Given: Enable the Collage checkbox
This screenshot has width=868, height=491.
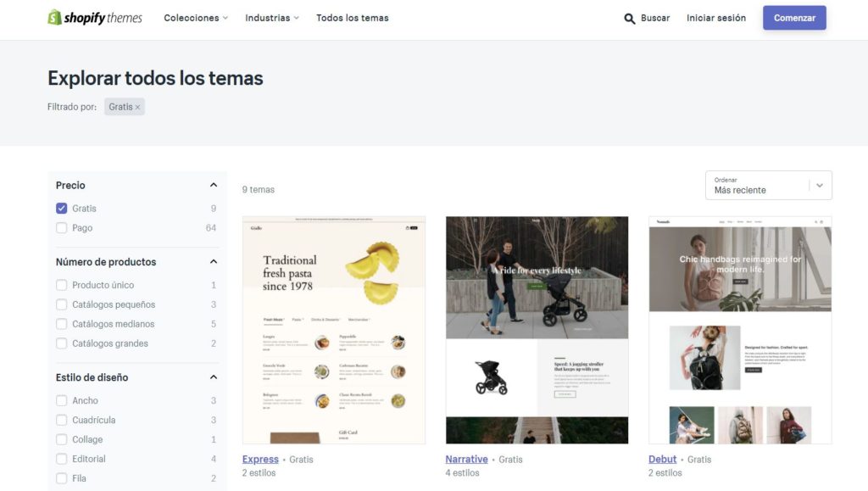Looking at the screenshot, I should pos(61,439).
